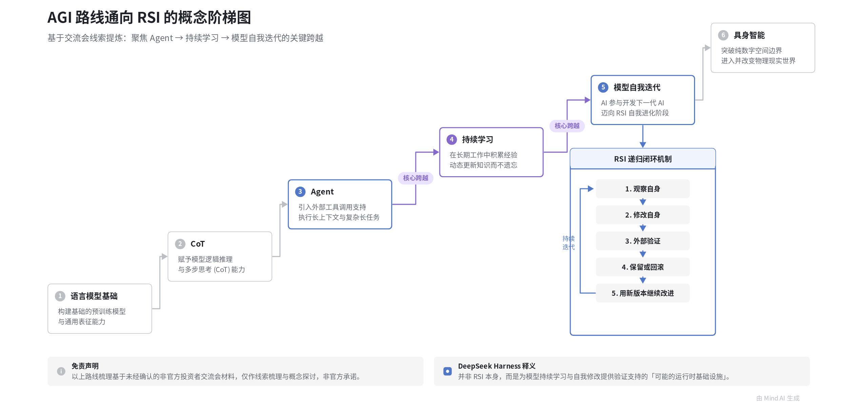Click the text 进入并改变物理现实世界
The image size is (868, 412).
[758, 61]
